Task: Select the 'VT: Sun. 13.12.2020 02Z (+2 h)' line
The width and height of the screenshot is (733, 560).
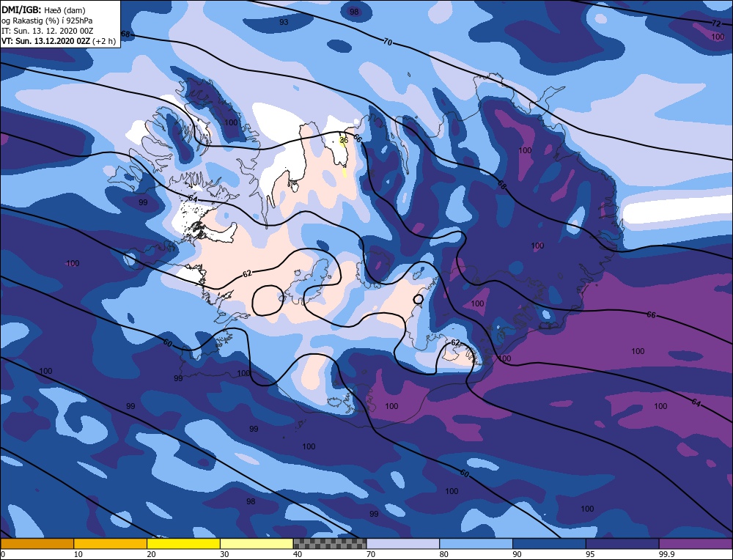Action: tap(59, 41)
